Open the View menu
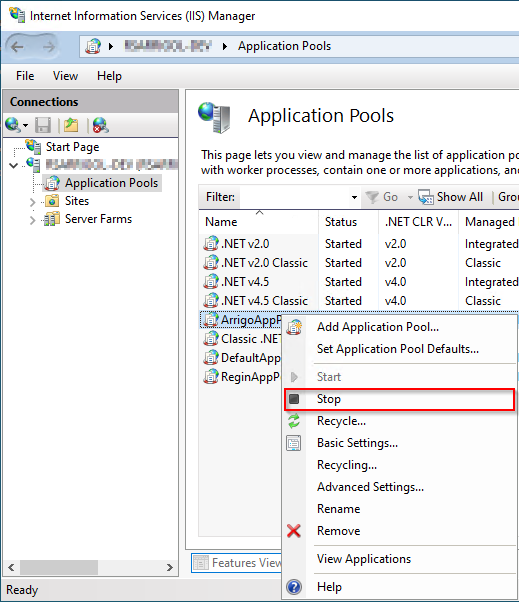 click(x=65, y=76)
